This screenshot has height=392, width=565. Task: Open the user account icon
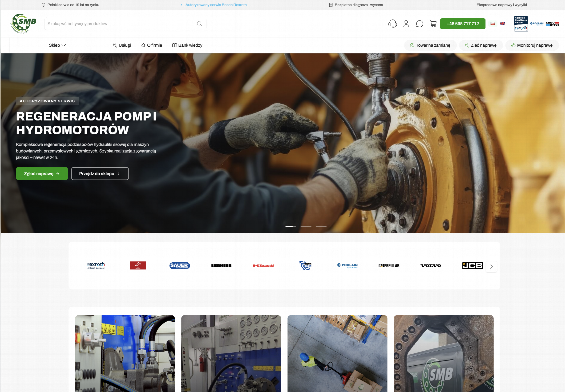click(406, 24)
